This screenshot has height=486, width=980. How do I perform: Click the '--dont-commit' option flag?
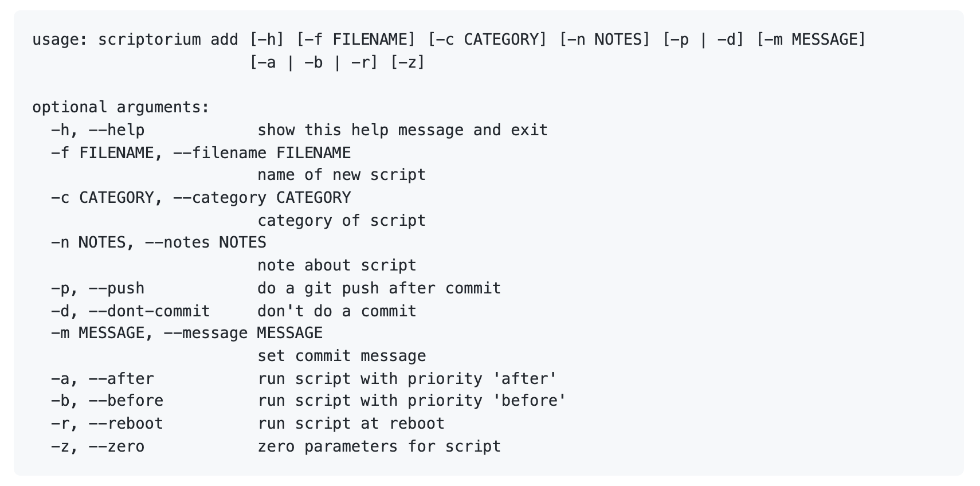(149, 311)
